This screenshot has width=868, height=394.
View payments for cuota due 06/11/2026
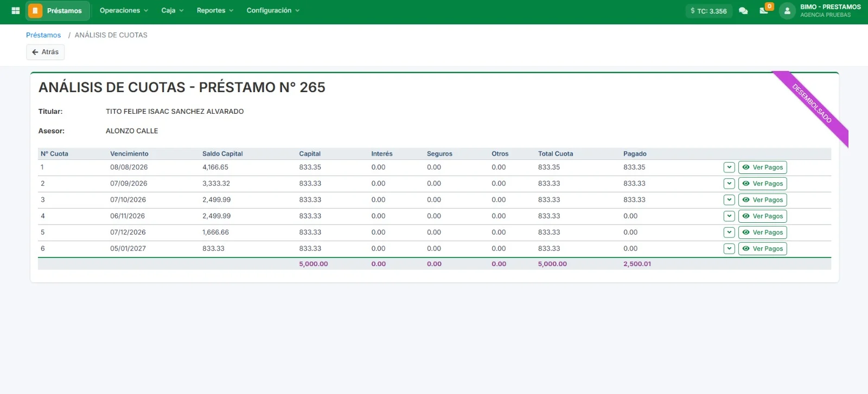click(762, 216)
